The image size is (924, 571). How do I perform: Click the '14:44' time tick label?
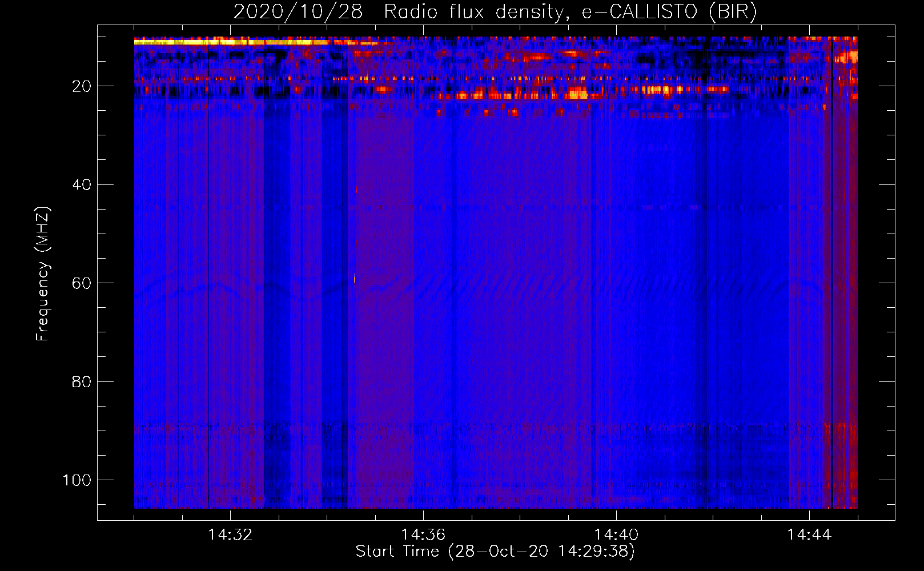(809, 535)
